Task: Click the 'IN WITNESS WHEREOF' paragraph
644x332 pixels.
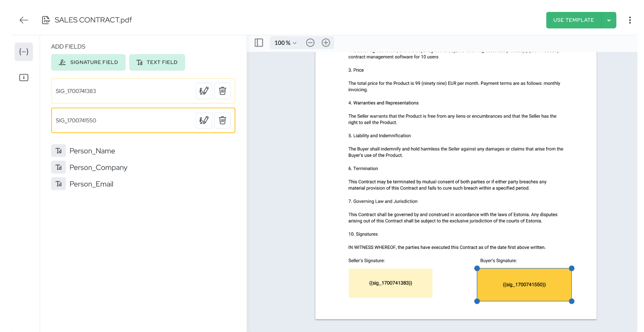Action: tap(447, 248)
